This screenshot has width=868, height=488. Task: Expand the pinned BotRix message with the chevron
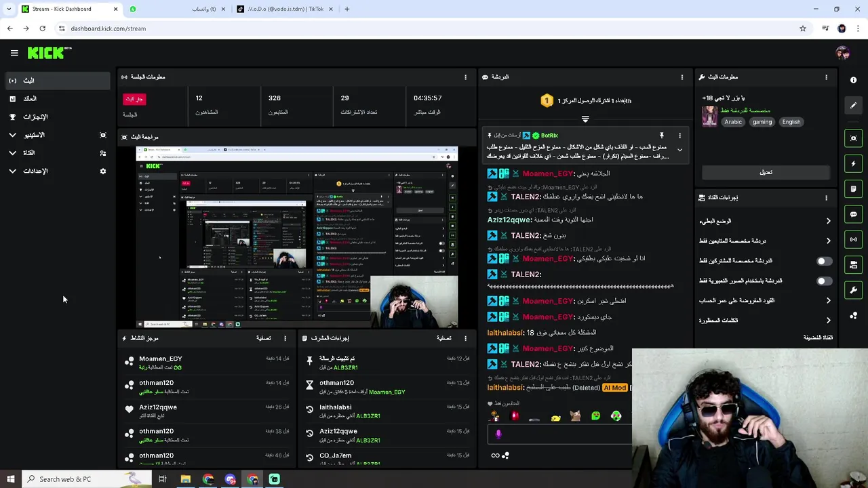pos(679,150)
